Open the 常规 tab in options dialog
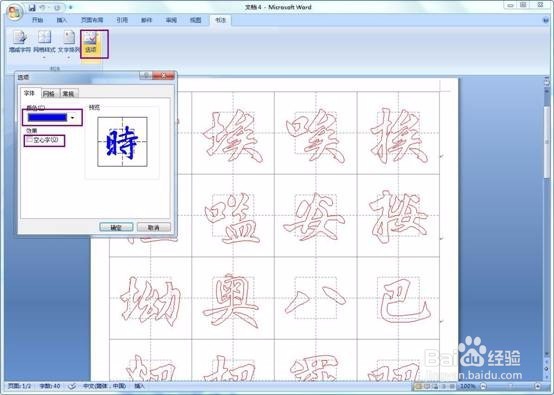The width and height of the screenshot is (554, 395). (69, 94)
